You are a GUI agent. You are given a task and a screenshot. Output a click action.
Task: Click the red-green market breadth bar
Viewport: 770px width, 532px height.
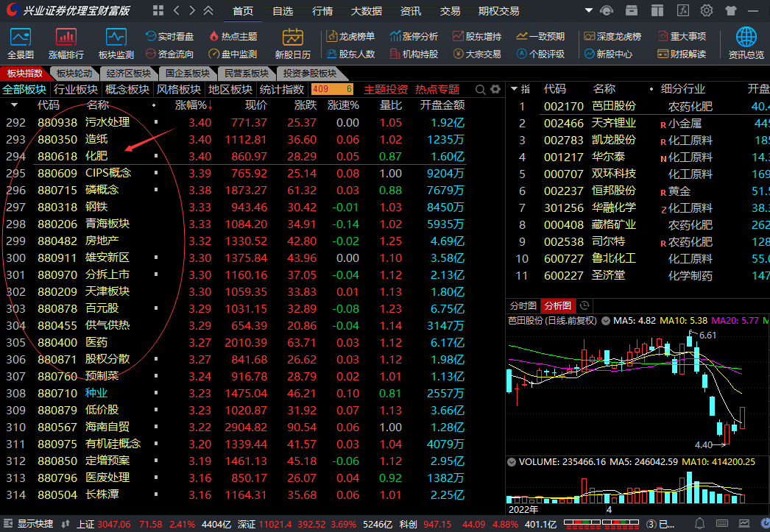click(x=601, y=524)
